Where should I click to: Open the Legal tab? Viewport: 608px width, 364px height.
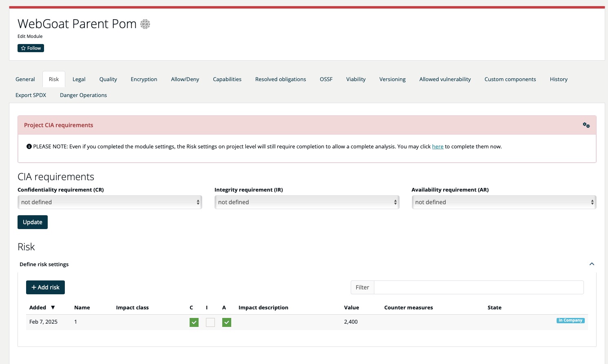(79, 79)
